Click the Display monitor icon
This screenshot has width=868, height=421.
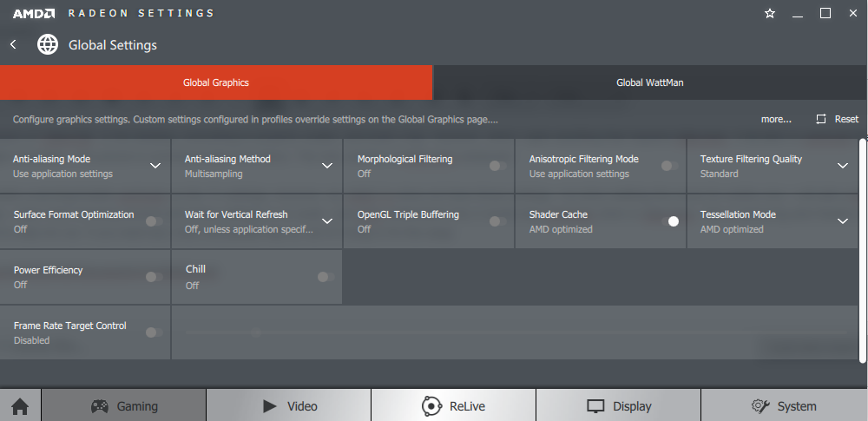(595, 406)
